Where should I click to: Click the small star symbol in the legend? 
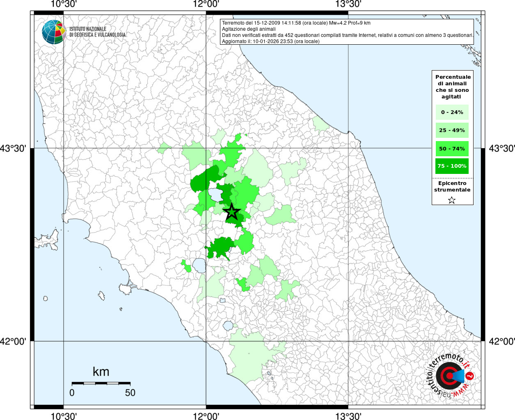[x=452, y=200]
